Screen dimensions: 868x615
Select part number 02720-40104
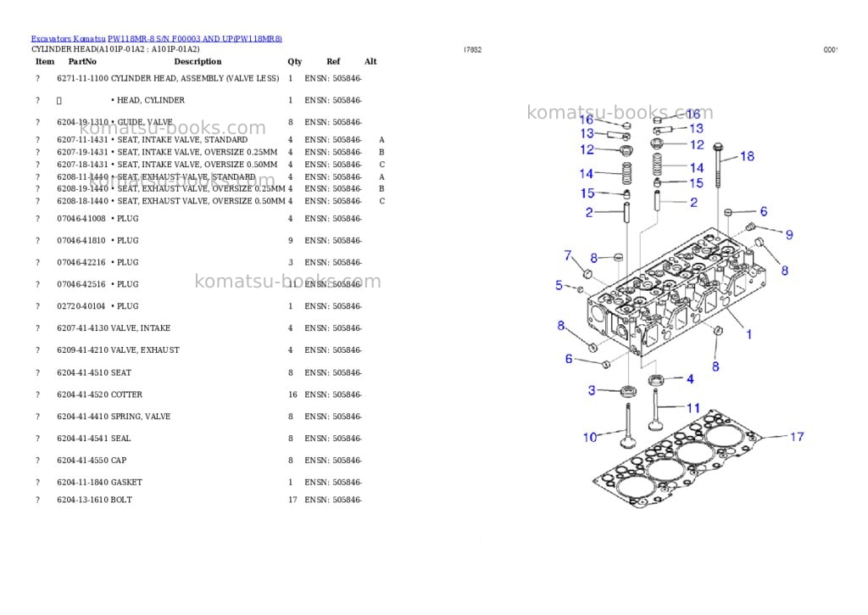tap(81, 306)
